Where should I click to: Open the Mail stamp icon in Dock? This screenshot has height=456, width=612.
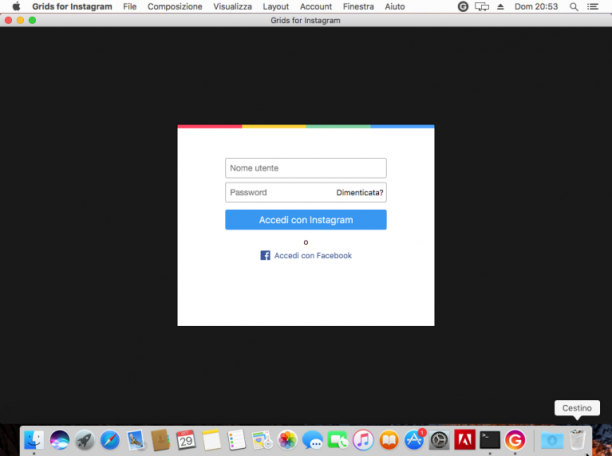pyautogui.click(x=135, y=440)
